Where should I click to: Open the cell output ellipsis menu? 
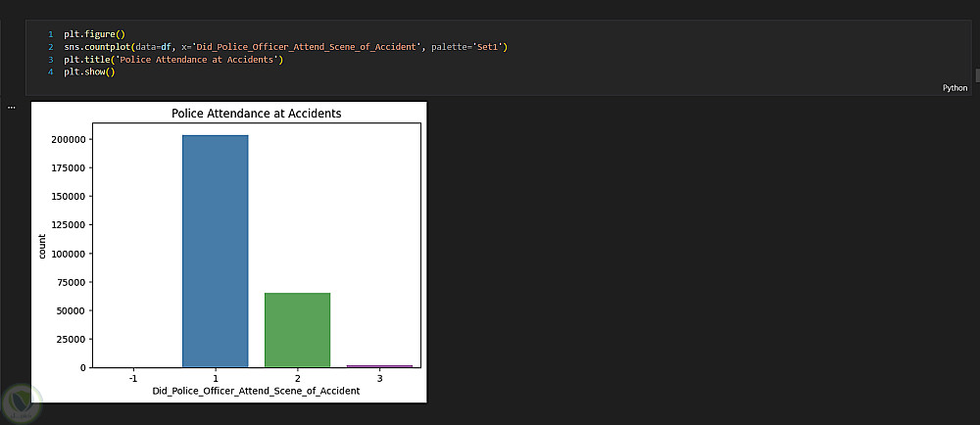[12, 107]
